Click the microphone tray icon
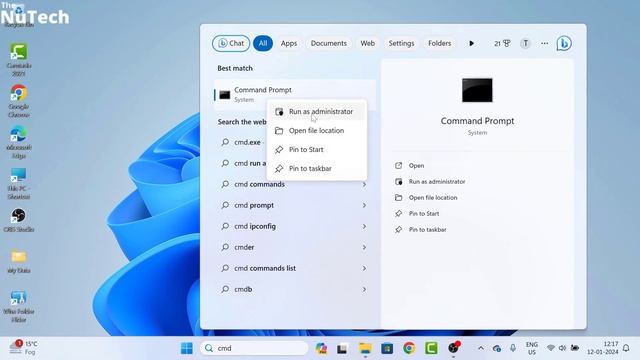The image size is (640, 360). tap(513, 348)
